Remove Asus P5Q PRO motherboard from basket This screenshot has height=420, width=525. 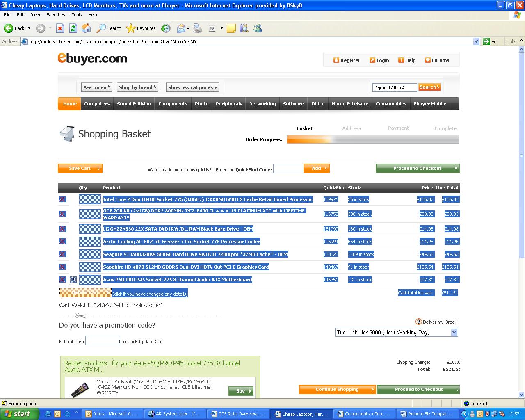click(62, 279)
